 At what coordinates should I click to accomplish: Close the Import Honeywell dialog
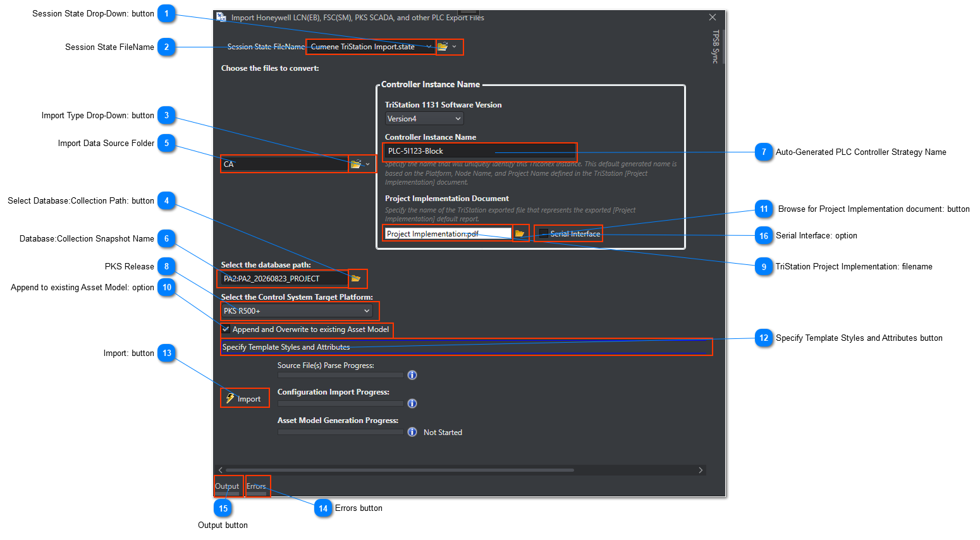[x=713, y=18]
